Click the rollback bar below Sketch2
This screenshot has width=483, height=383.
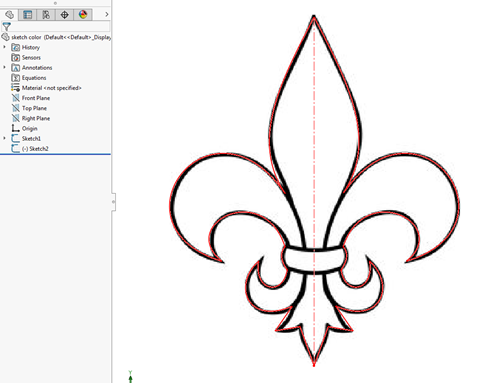coord(55,154)
